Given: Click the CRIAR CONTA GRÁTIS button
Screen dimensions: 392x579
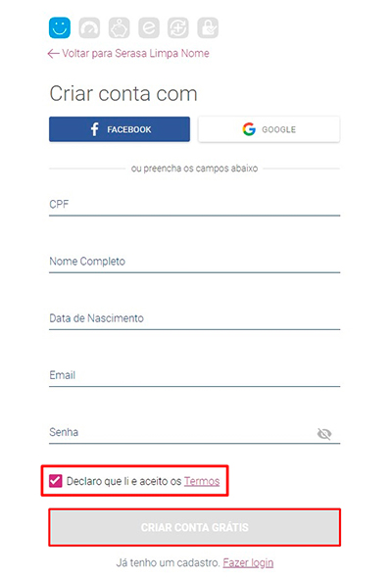Looking at the screenshot, I should point(195,527).
